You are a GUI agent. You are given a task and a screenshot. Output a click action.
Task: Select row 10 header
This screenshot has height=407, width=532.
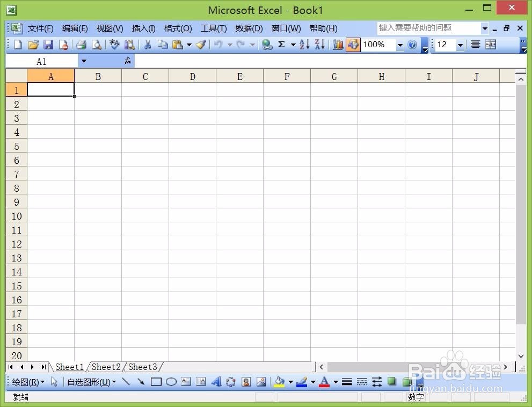coord(17,216)
